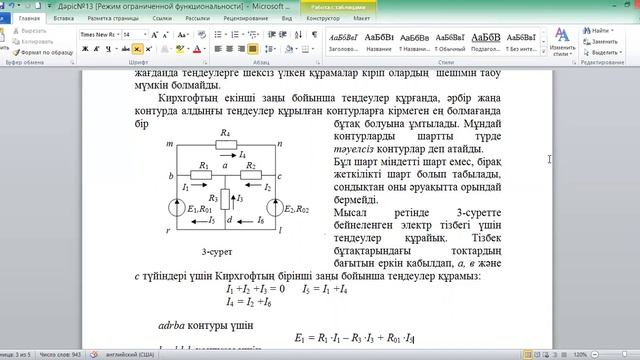The height and width of the screenshot is (360, 640).
Task: Open the Буфер обмена dialog launcher
Action: point(72,63)
